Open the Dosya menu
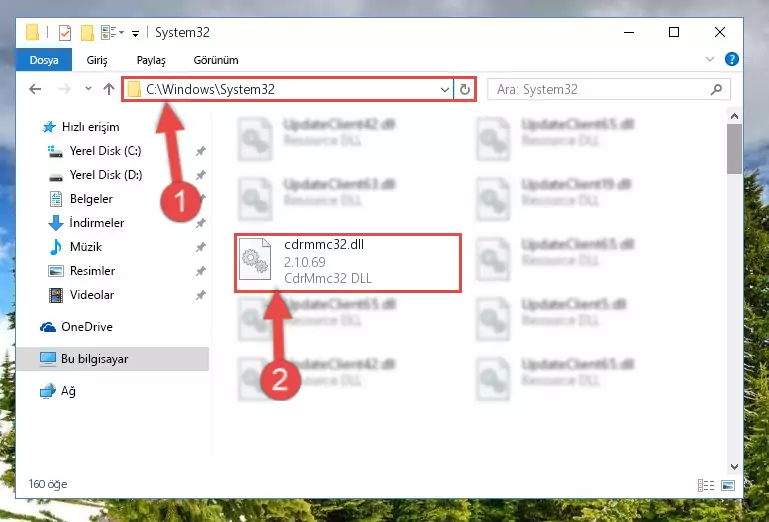769x522 pixels. tap(44, 60)
